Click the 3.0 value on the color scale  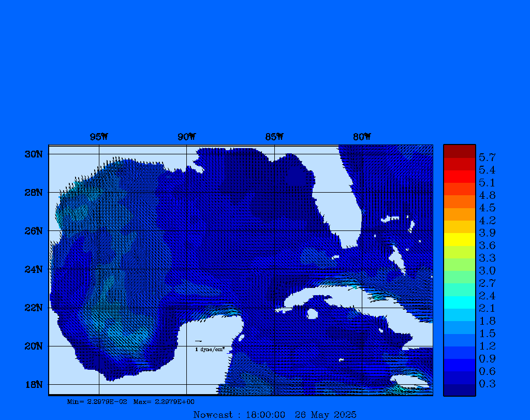coord(487,271)
